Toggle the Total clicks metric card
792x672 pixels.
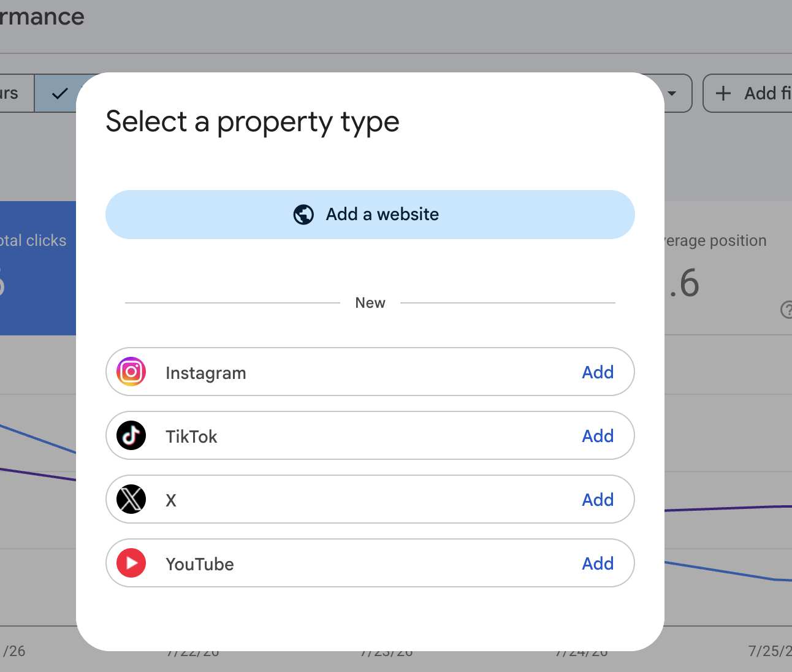[x=38, y=268]
